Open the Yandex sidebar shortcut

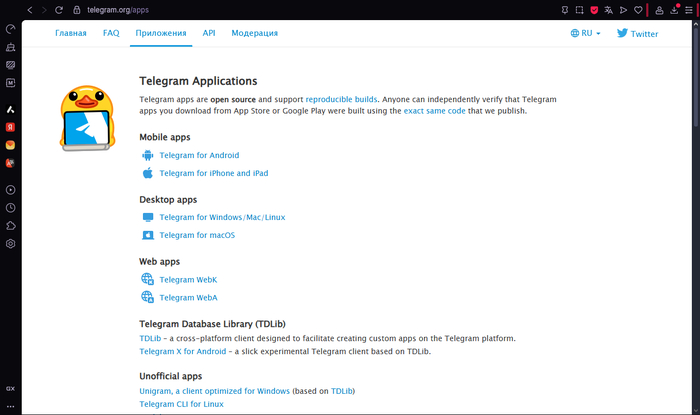10,127
